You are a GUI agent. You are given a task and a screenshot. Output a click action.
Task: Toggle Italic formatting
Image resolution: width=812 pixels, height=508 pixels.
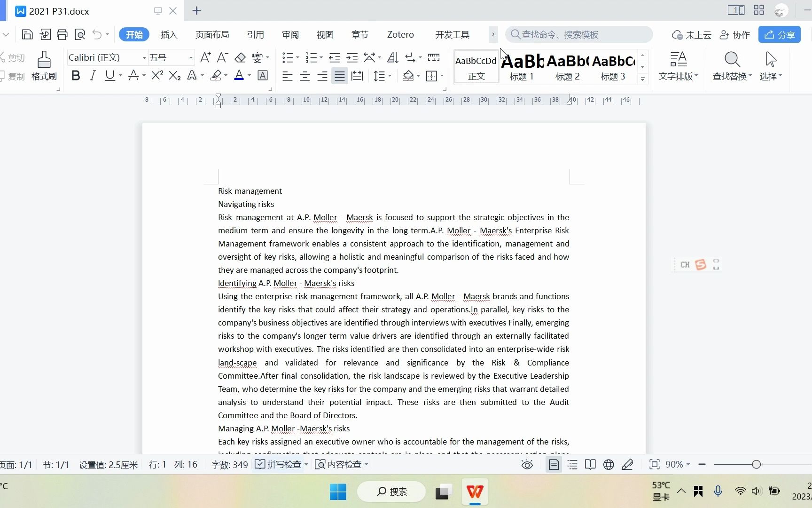[x=93, y=75]
